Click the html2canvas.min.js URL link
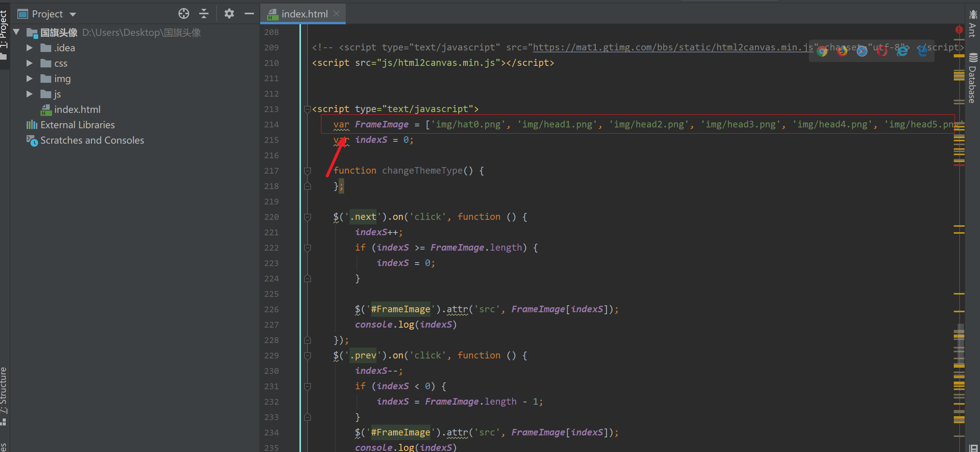Image resolution: width=980 pixels, height=452 pixels. coord(673,47)
